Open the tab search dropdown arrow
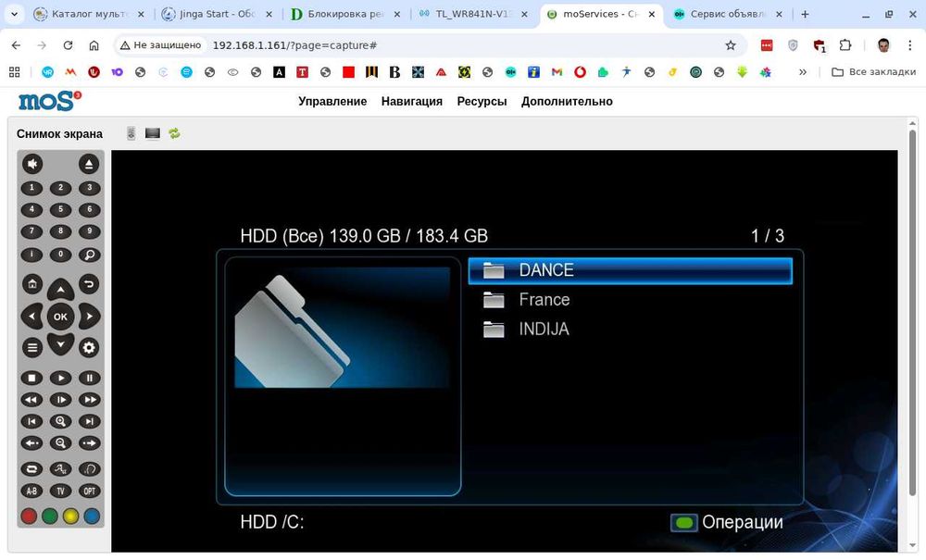Image resolution: width=926 pixels, height=560 pixels. 14,14
